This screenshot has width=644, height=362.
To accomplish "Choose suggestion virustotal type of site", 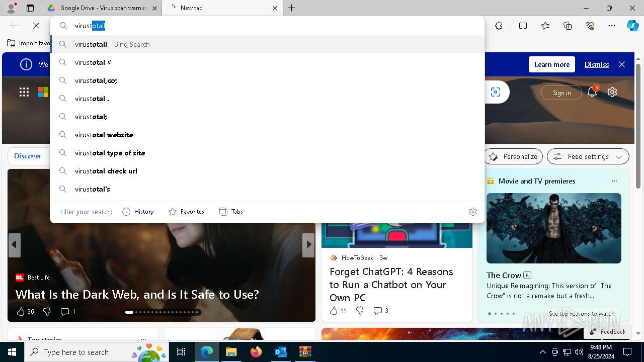I will pos(268,153).
